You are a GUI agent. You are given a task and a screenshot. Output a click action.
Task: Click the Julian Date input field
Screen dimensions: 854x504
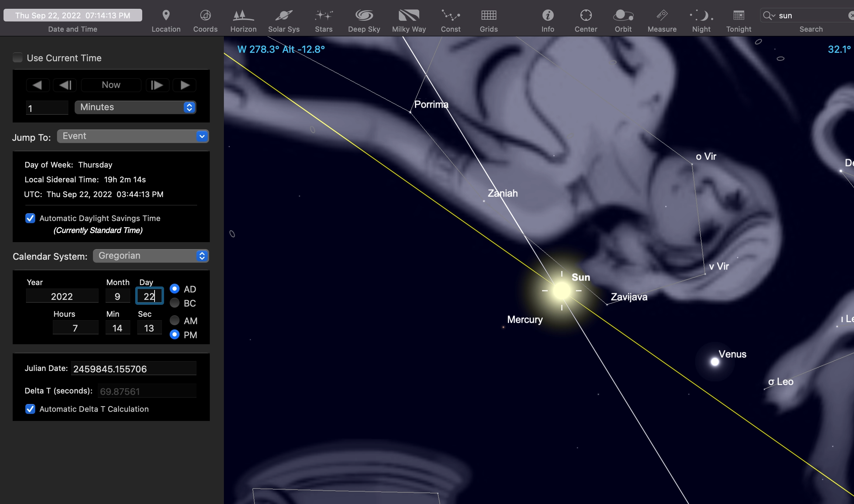coord(133,369)
